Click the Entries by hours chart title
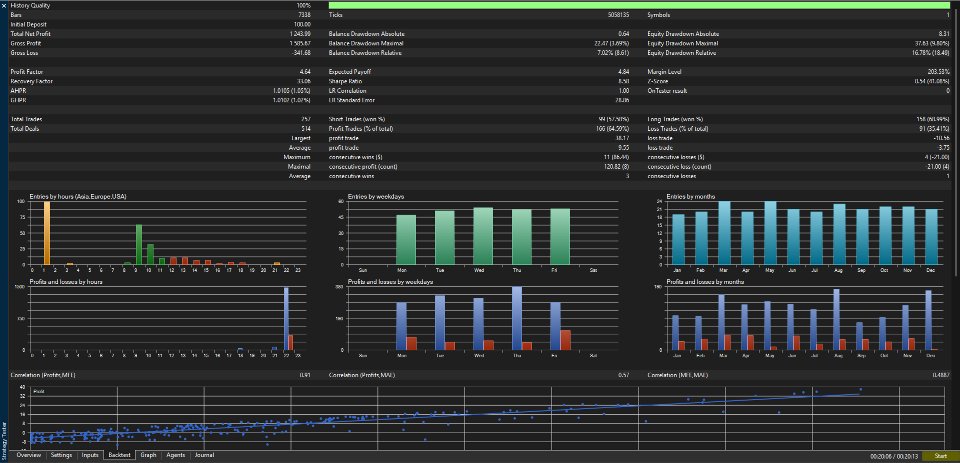This screenshot has height=463, width=960. [x=78, y=197]
